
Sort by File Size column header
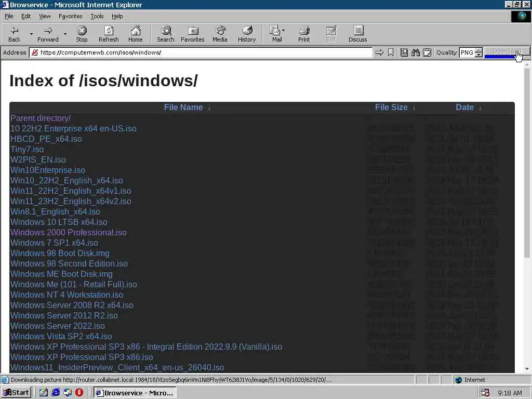(x=391, y=107)
